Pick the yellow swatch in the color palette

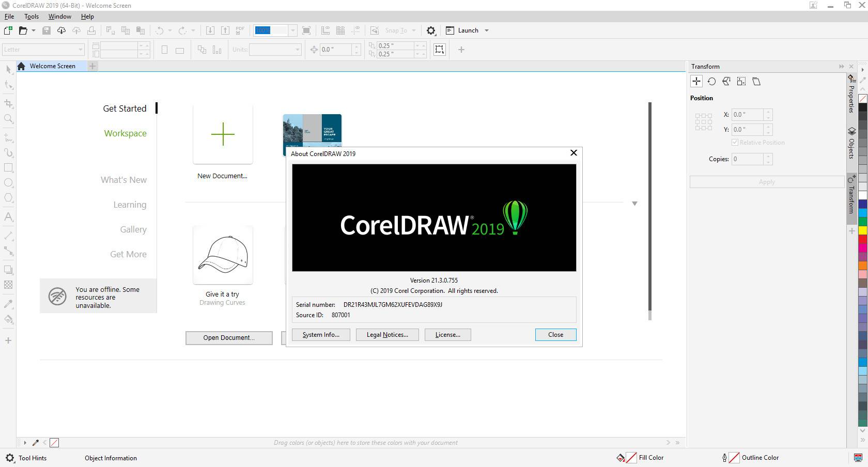pyautogui.click(x=863, y=230)
